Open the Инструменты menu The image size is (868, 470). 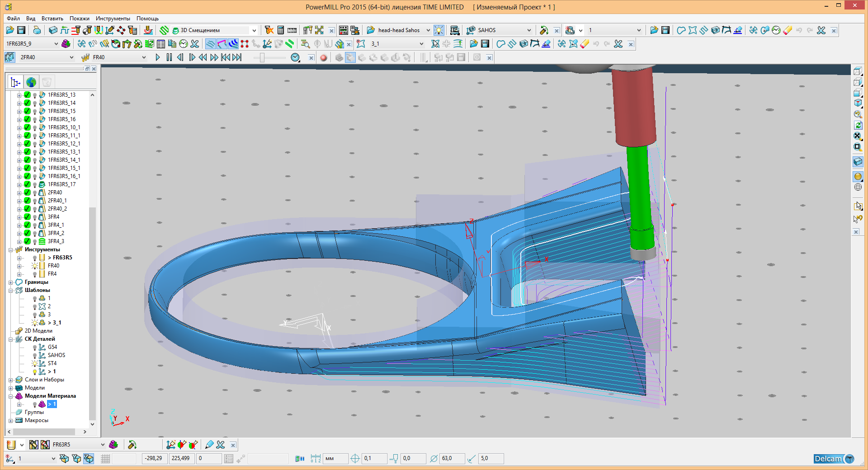pyautogui.click(x=113, y=19)
